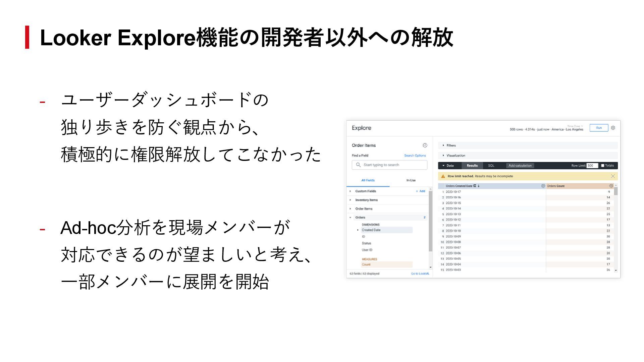
Task: Open Orders Created Date column gear
Action: click(543, 186)
